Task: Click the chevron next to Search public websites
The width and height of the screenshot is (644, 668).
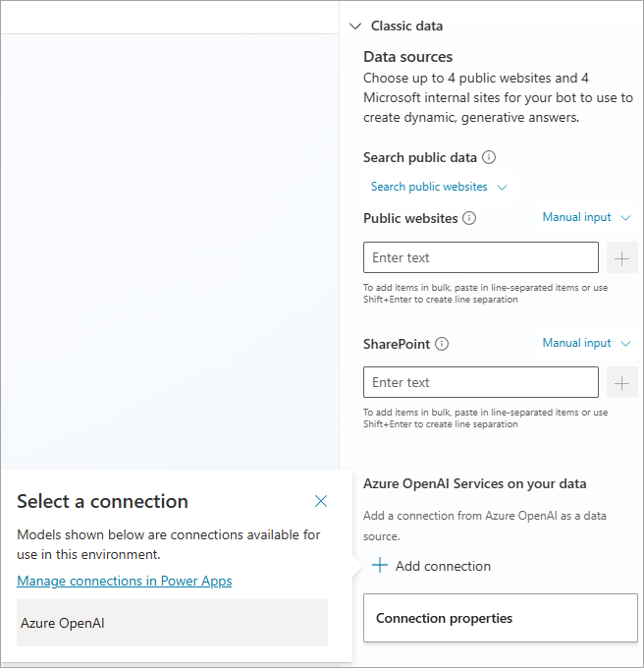Action: click(503, 187)
